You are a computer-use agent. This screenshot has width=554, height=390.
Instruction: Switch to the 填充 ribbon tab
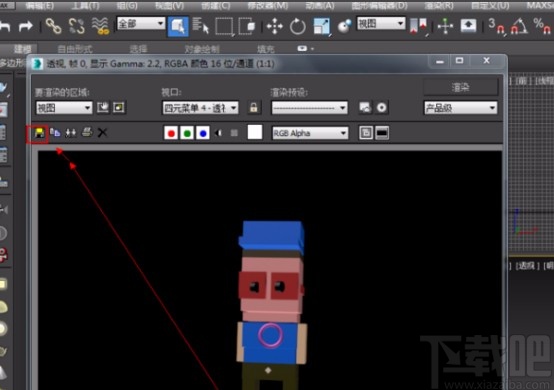[x=266, y=49]
